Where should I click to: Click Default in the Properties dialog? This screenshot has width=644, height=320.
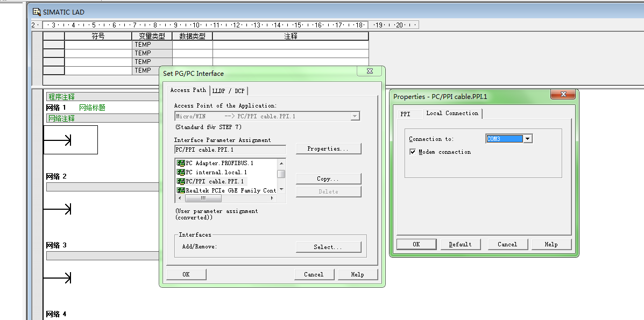pos(460,244)
